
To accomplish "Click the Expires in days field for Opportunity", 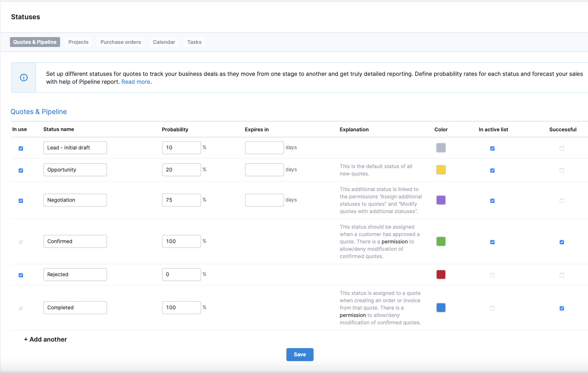I will point(264,170).
